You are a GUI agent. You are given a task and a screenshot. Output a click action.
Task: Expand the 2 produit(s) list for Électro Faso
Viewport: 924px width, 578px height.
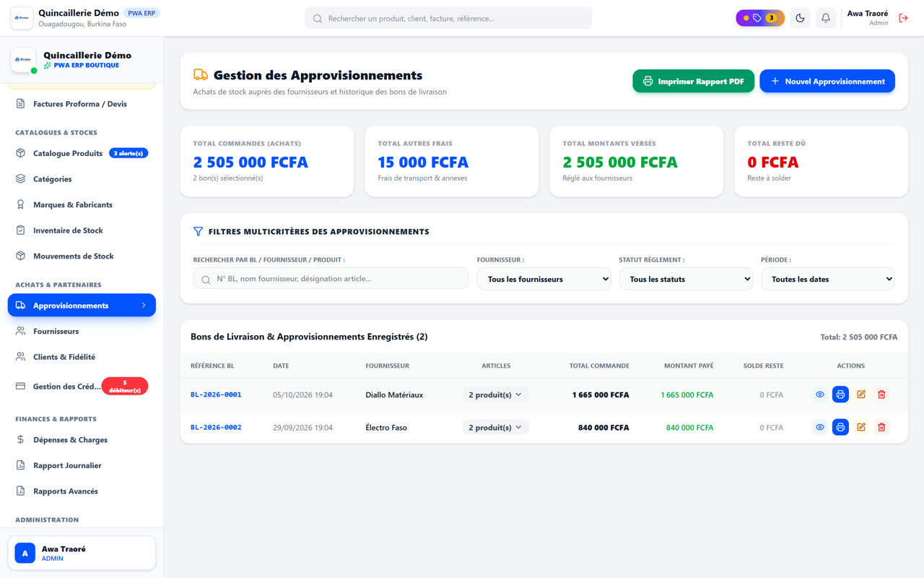pyautogui.click(x=496, y=427)
